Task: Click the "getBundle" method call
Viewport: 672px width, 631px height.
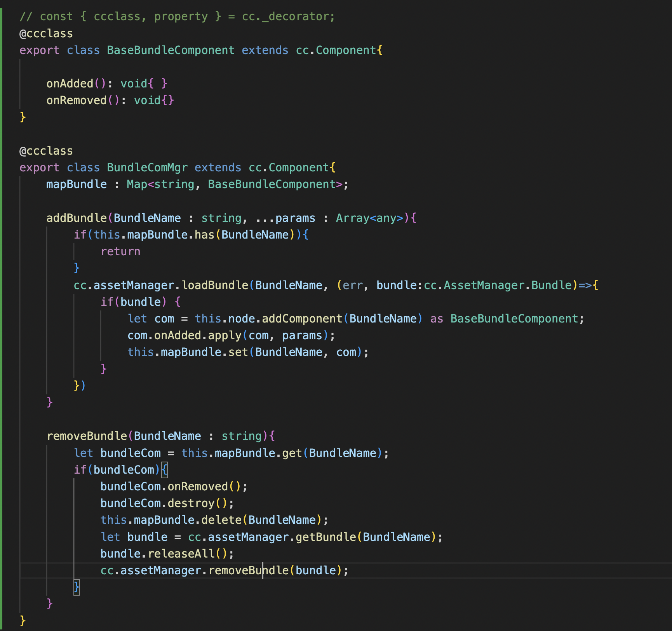Action: click(x=326, y=537)
